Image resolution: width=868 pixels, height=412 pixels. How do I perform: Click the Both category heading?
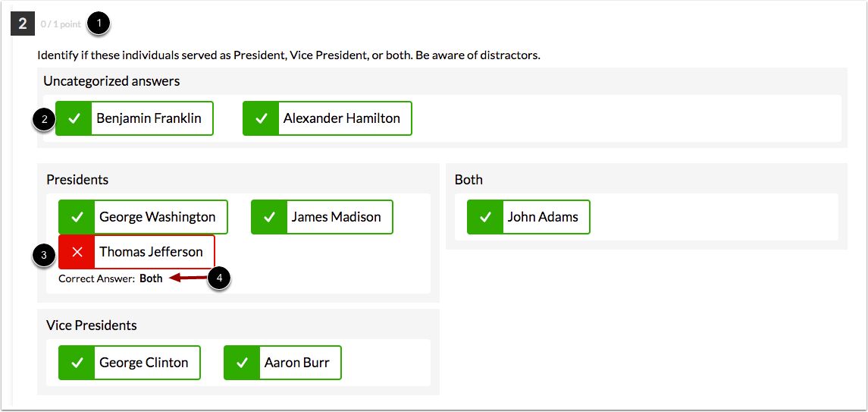coord(468,180)
